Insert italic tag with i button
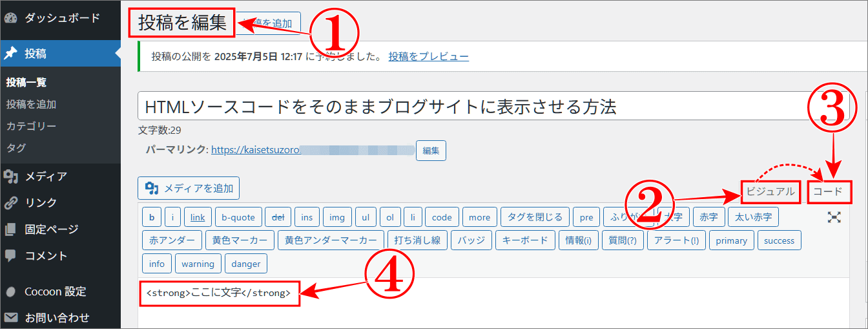This screenshot has width=868, height=329. pyautogui.click(x=172, y=218)
